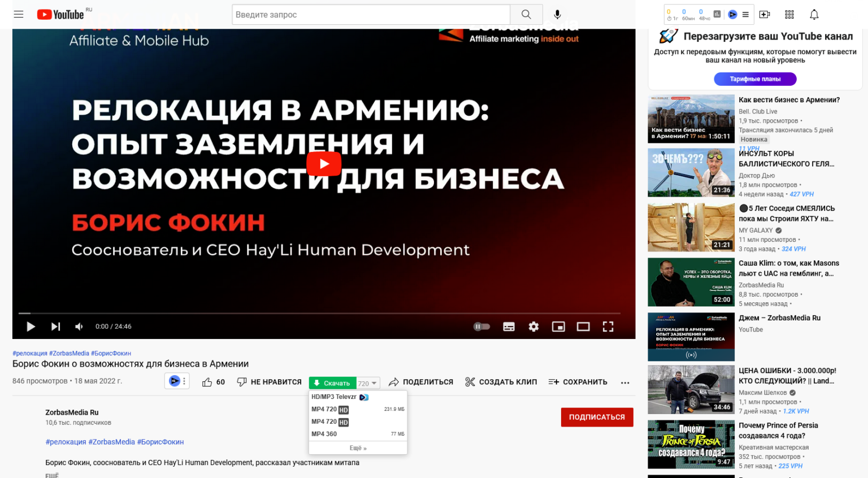Open the yacht building video thumbnail
This screenshot has width=868, height=478.
coord(691,227)
